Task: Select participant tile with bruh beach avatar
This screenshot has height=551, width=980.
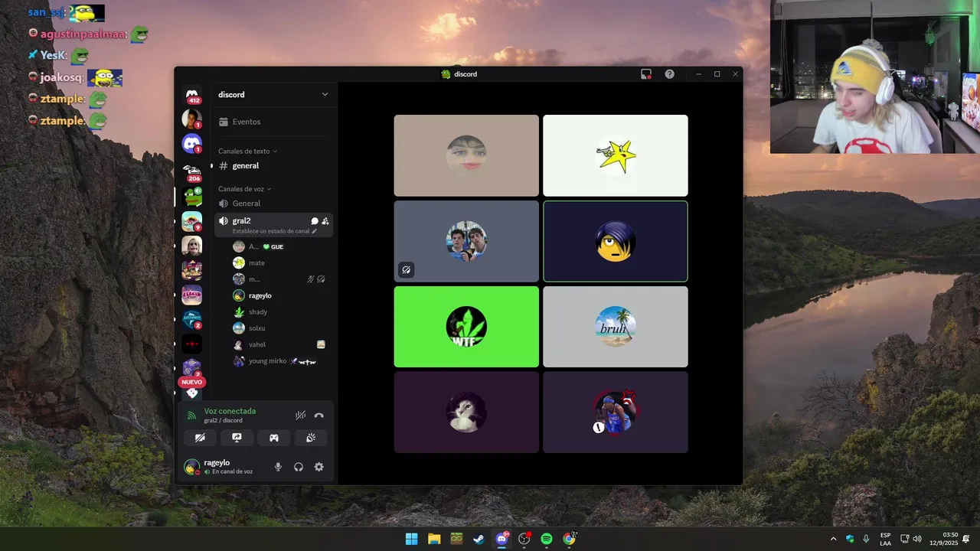Action: pos(616,327)
